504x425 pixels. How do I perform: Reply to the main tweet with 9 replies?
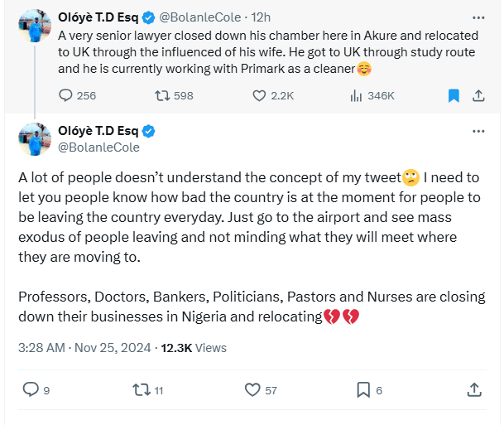point(31,389)
